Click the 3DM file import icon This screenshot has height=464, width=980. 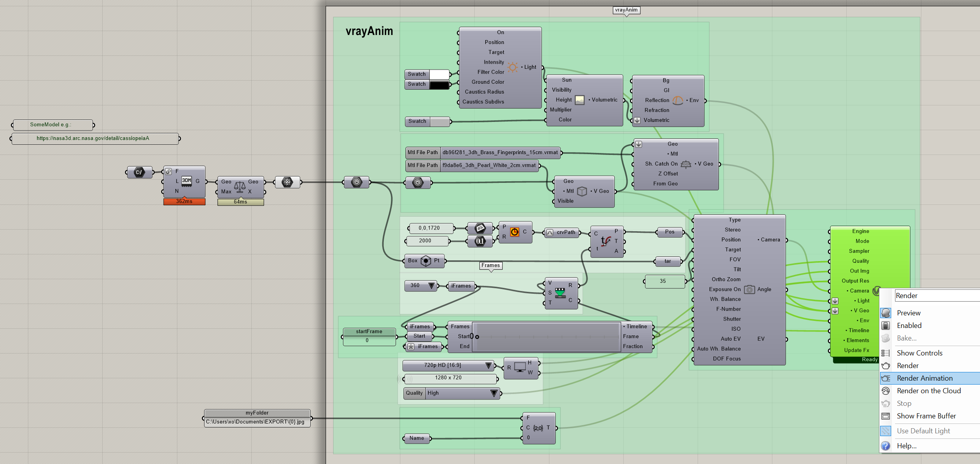[186, 181]
